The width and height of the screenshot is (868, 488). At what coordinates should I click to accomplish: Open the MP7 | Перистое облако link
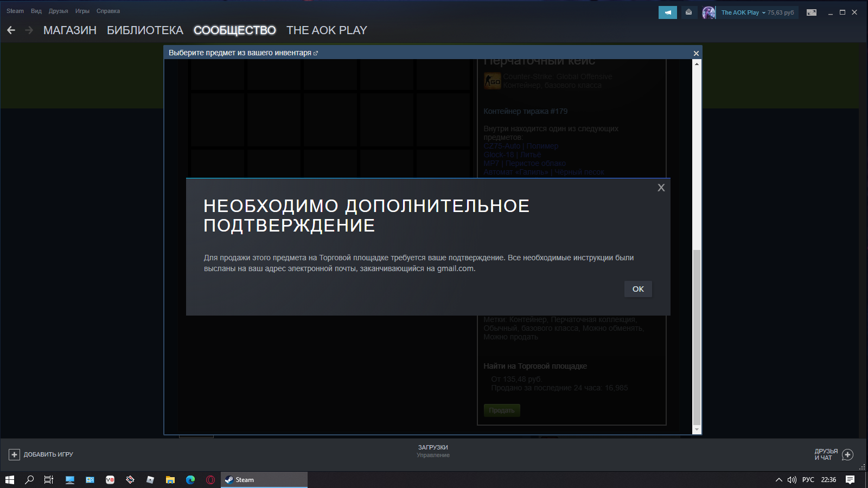tap(525, 163)
